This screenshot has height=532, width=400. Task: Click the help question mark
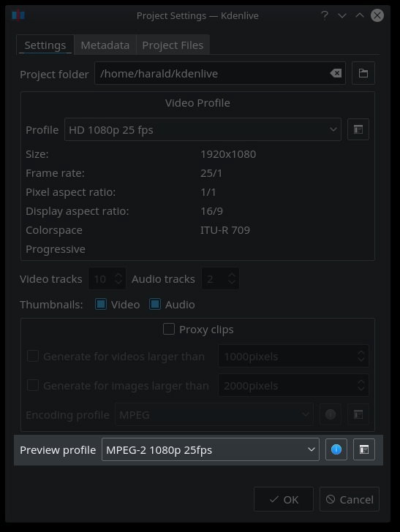pyautogui.click(x=325, y=15)
